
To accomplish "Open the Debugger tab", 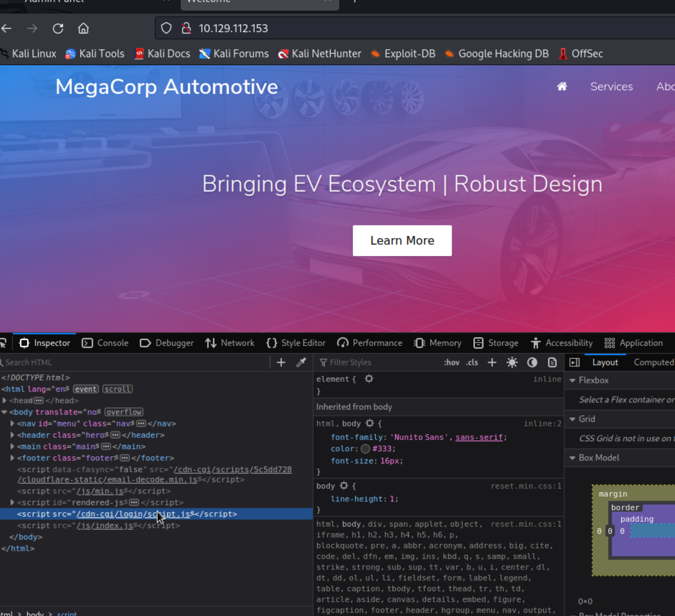I will (166, 343).
